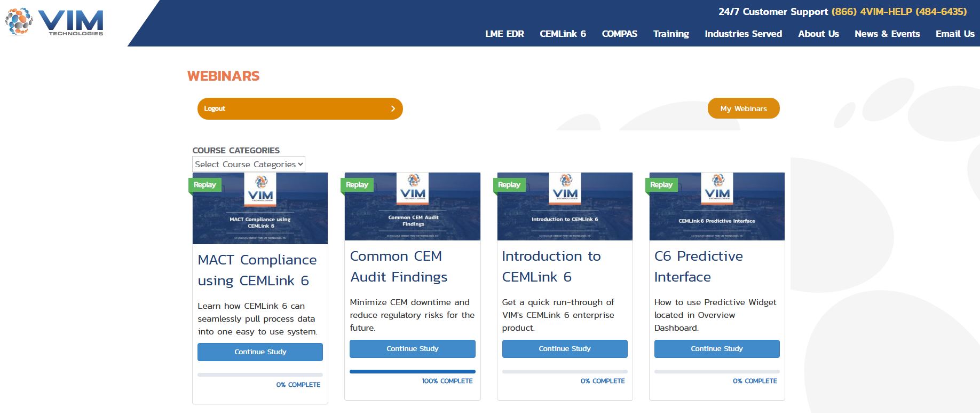Click Replay badge on C6 Predictive Interface card
This screenshot has width=980, height=413.
pyautogui.click(x=661, y=185)
